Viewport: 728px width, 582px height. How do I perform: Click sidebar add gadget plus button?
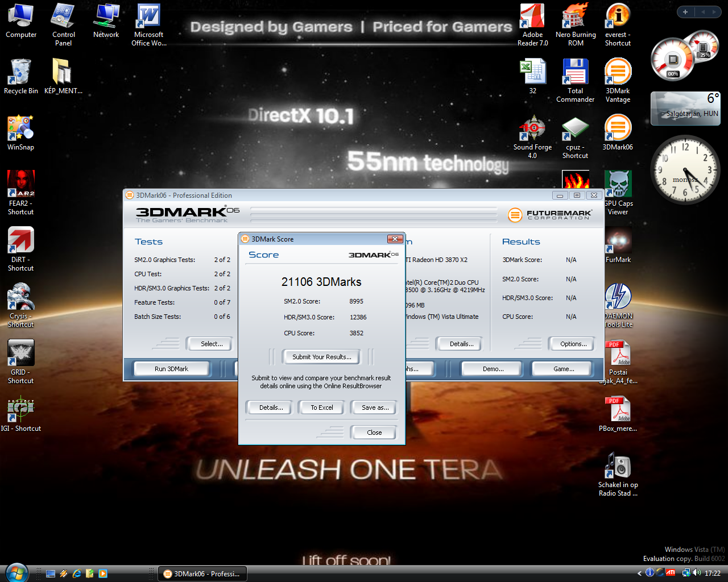coord(685,11)
